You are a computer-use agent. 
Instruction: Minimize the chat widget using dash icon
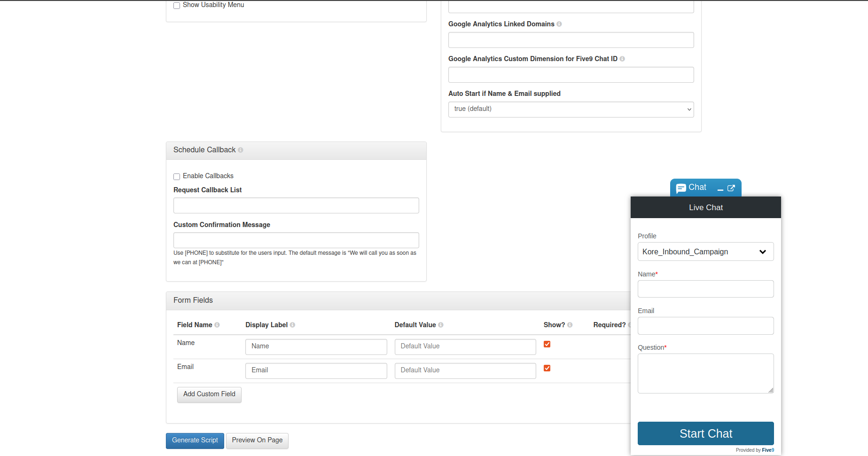pos(720,190)
